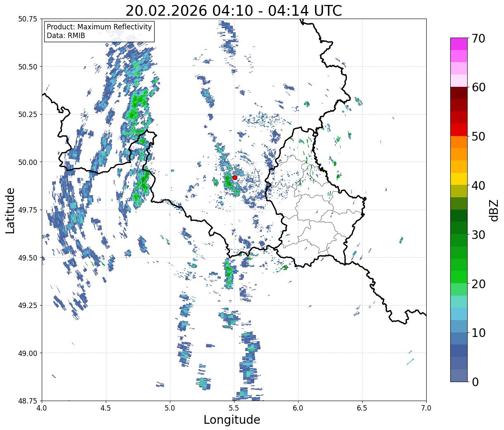Click the plot title with date and time

pyautogui.click(x=234, y=11)
